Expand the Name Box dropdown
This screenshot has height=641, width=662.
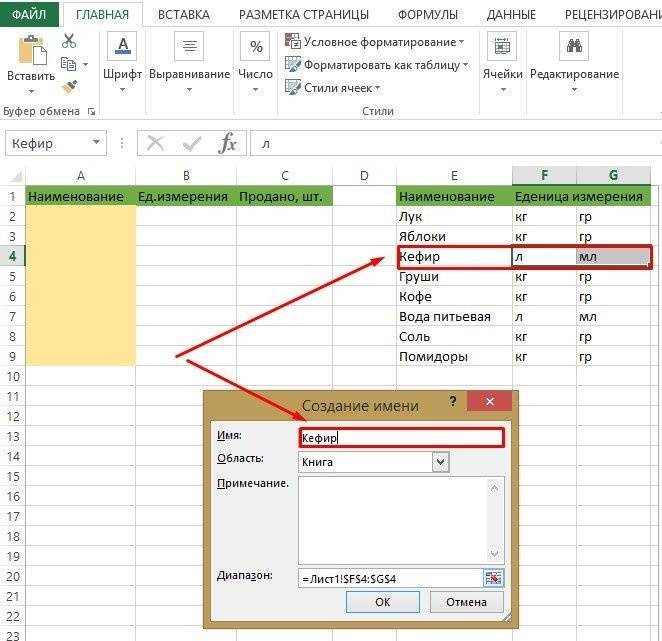pos(97,142)
